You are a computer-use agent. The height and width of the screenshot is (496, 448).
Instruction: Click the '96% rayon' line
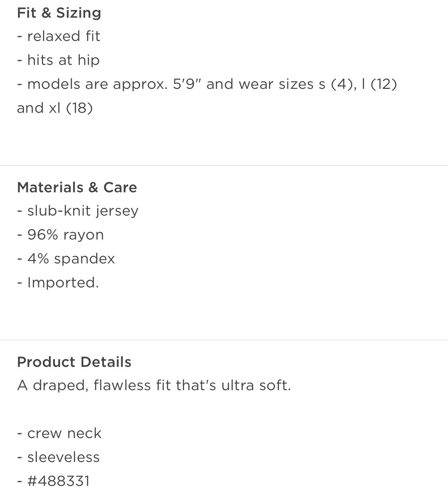tap(66, 235)
